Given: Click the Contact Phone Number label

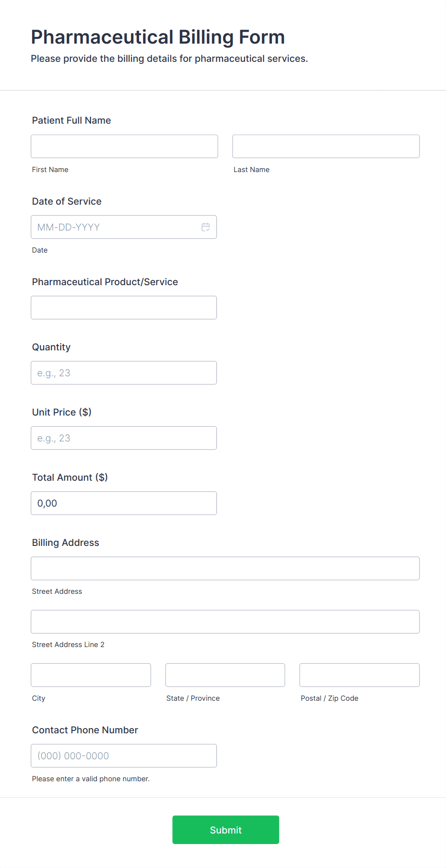Looking at the screenshot, I should [85, 730].
